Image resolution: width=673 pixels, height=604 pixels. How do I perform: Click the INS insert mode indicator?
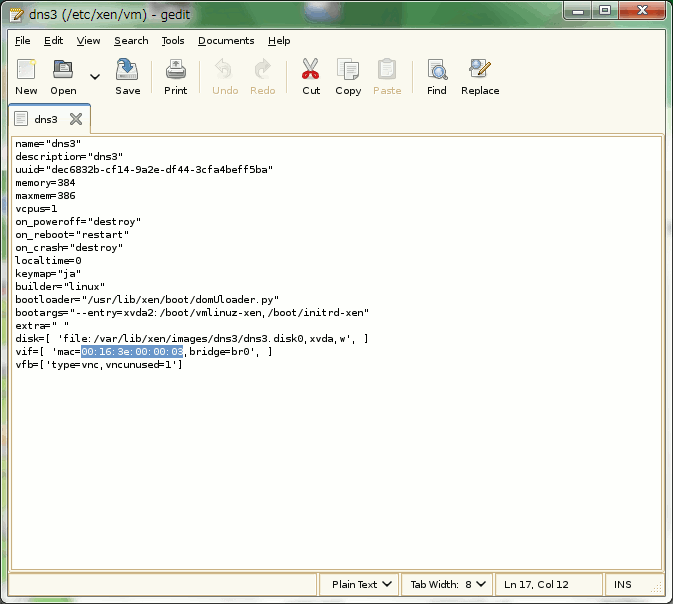pyautogui.click(x=622, y=584)
